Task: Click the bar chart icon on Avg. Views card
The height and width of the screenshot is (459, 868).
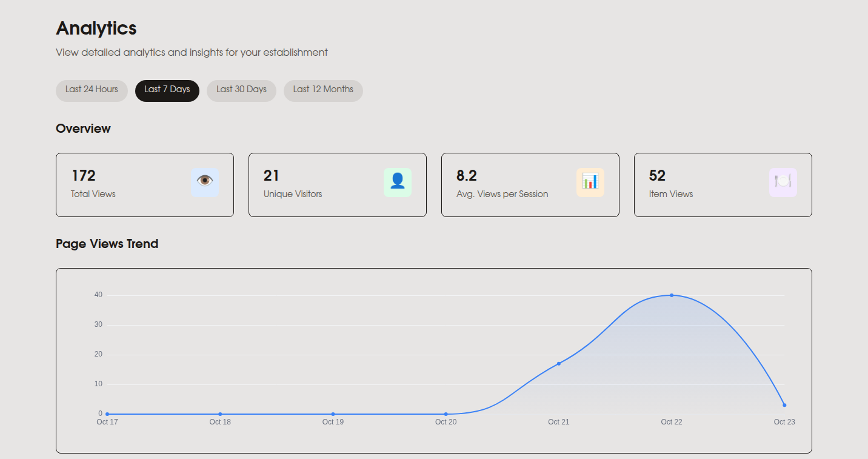Action: click(590, 182)
